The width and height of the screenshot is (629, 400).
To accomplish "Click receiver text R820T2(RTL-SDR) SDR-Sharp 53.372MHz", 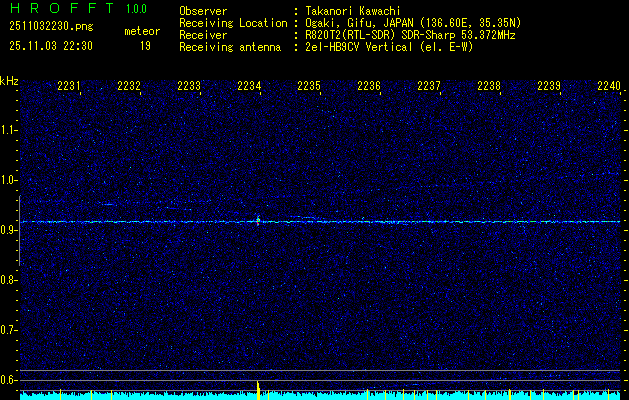I will (410, 35).
